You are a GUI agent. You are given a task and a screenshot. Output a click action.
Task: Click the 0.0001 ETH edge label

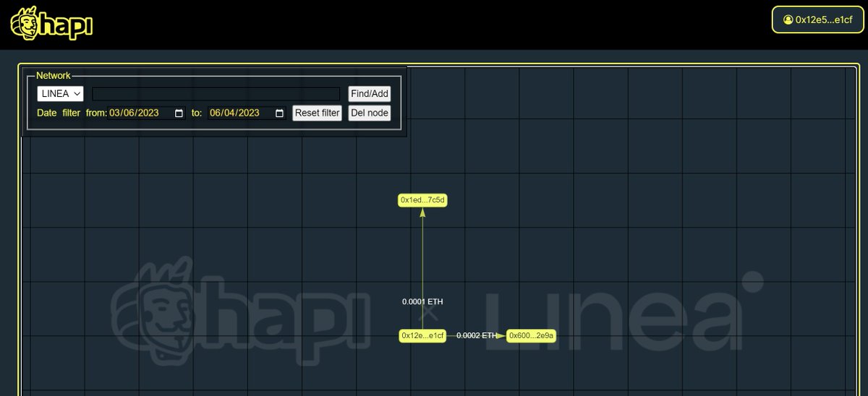click(x=422, y=301)
